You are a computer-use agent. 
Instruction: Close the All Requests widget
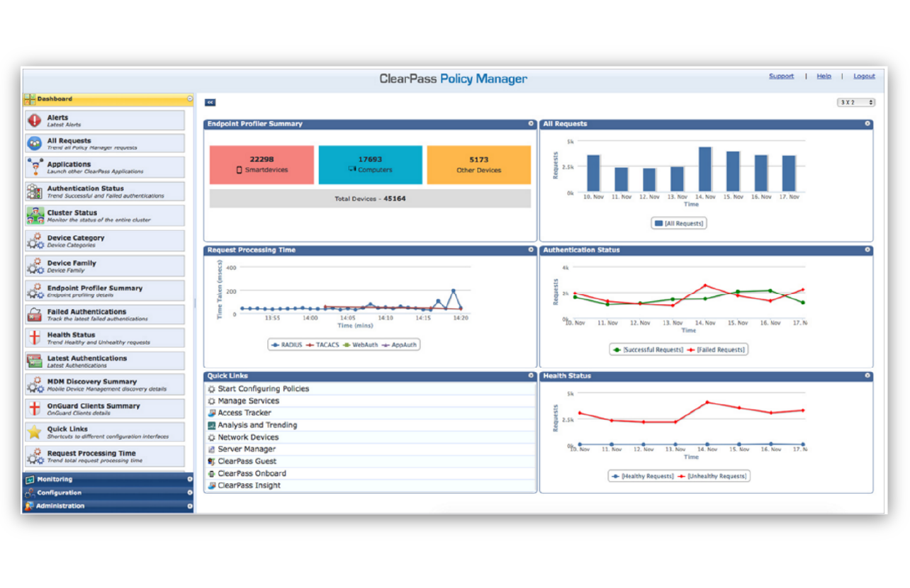click(867, 123)
